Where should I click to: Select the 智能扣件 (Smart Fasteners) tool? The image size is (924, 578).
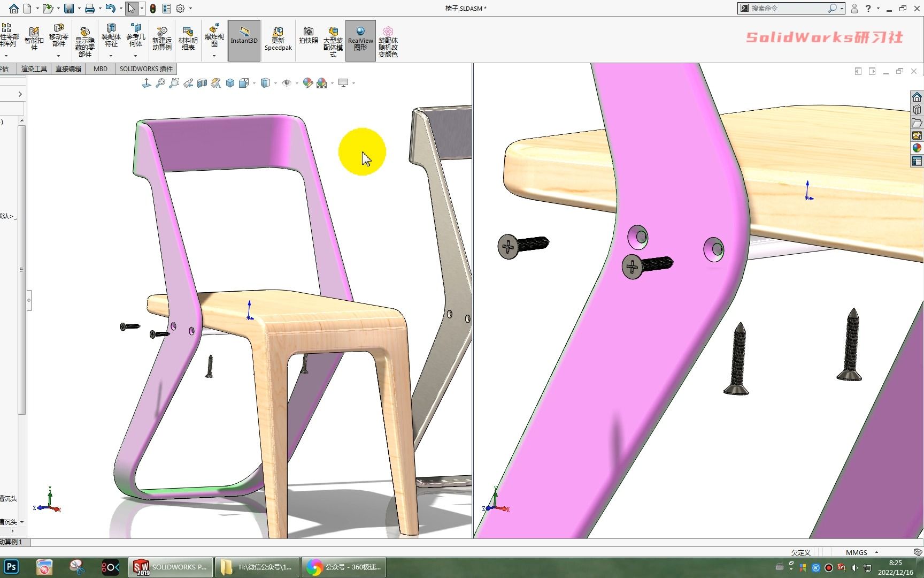34,37
